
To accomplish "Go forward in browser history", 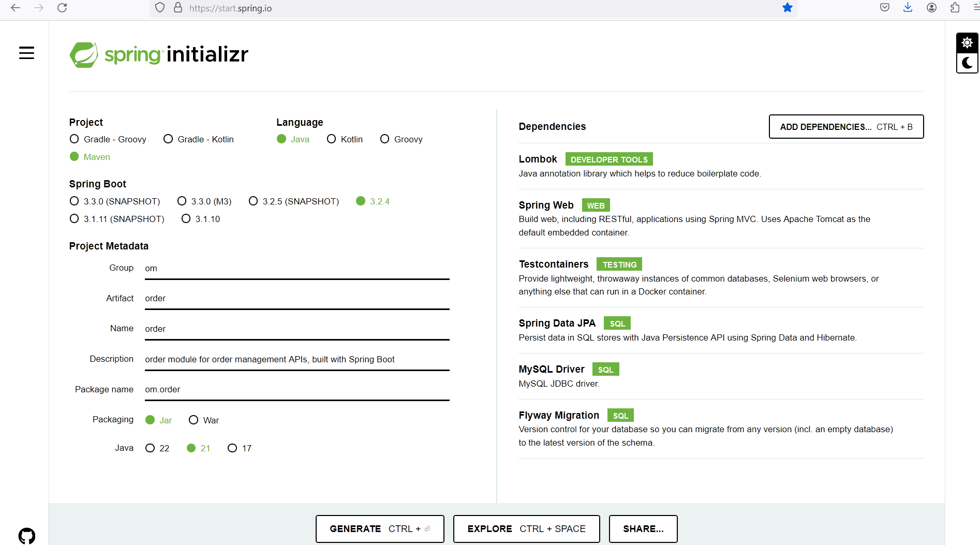I will 39,8.
